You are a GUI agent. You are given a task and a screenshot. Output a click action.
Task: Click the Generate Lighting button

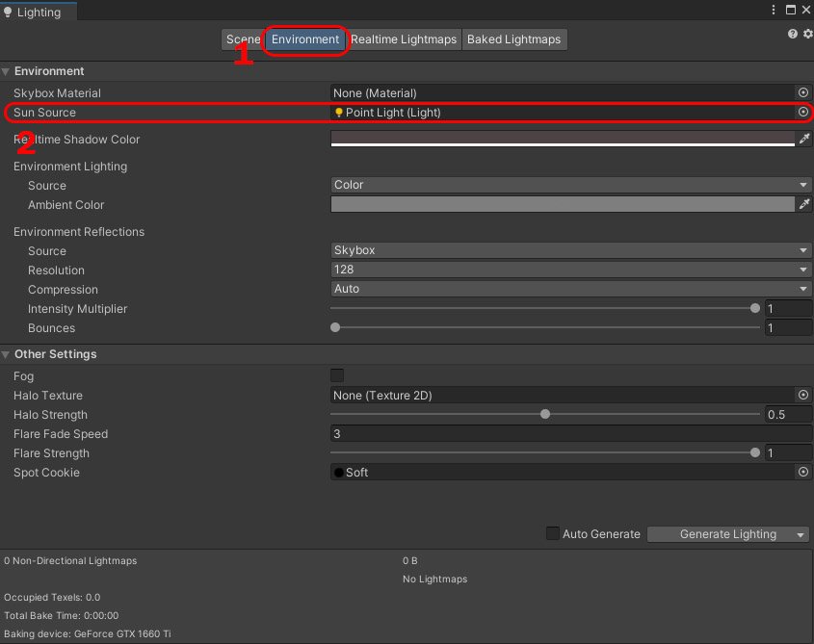[x=721, y=533]
